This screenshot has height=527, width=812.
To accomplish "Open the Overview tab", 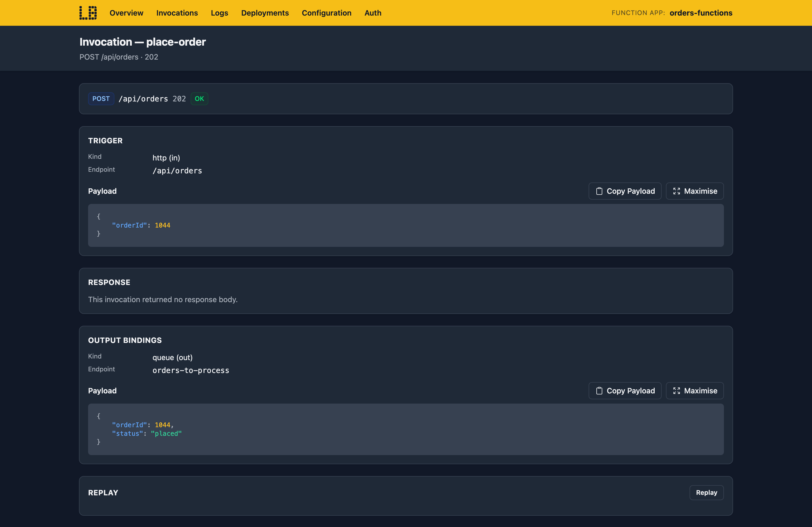I will click(x=126, y=13).
